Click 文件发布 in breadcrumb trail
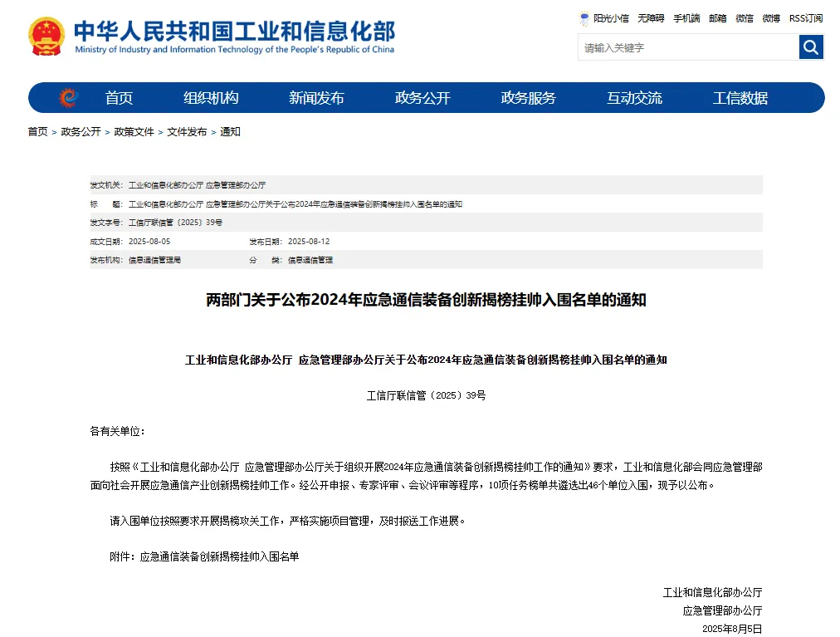 187,131
